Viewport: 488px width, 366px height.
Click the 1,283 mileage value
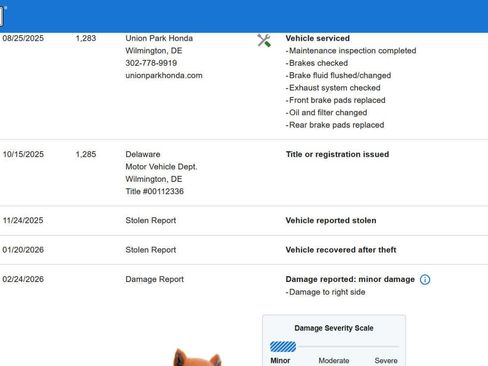tap(86, 38)
